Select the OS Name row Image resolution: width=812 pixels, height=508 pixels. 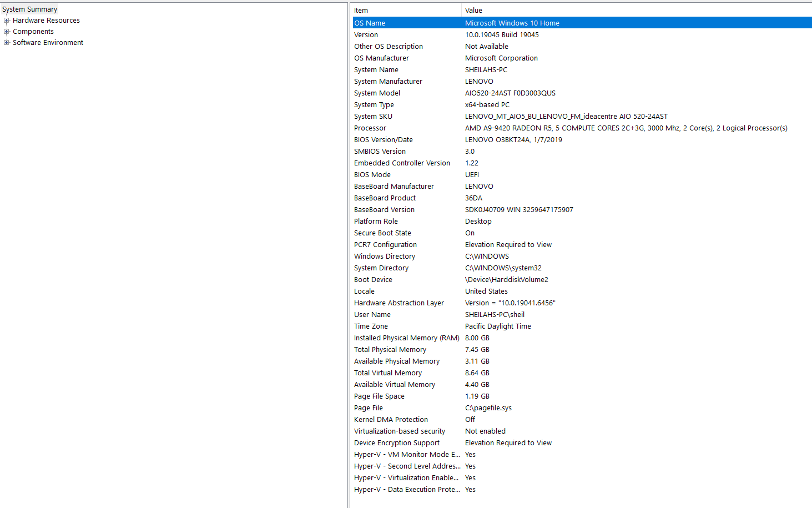(582, 23)
